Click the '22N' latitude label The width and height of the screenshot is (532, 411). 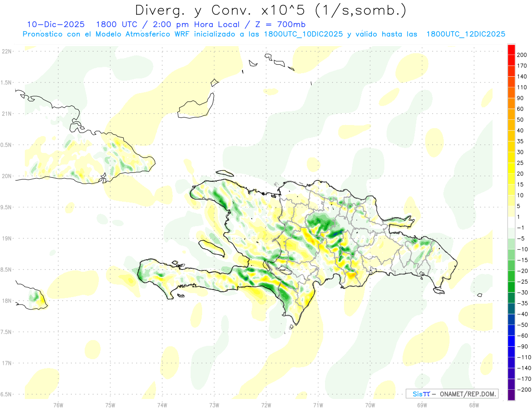click(x=6, y=51)
